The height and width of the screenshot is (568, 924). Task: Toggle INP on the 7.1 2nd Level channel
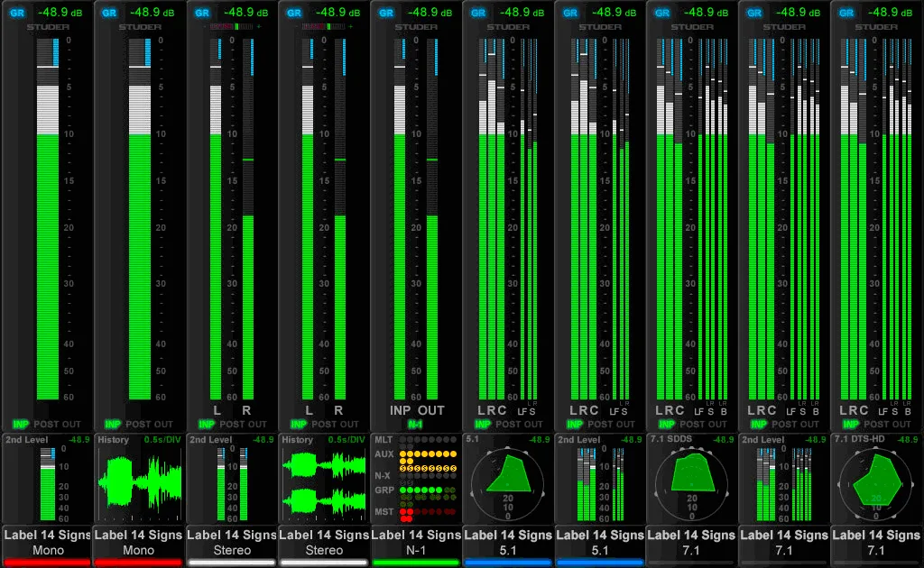(758, 424)
